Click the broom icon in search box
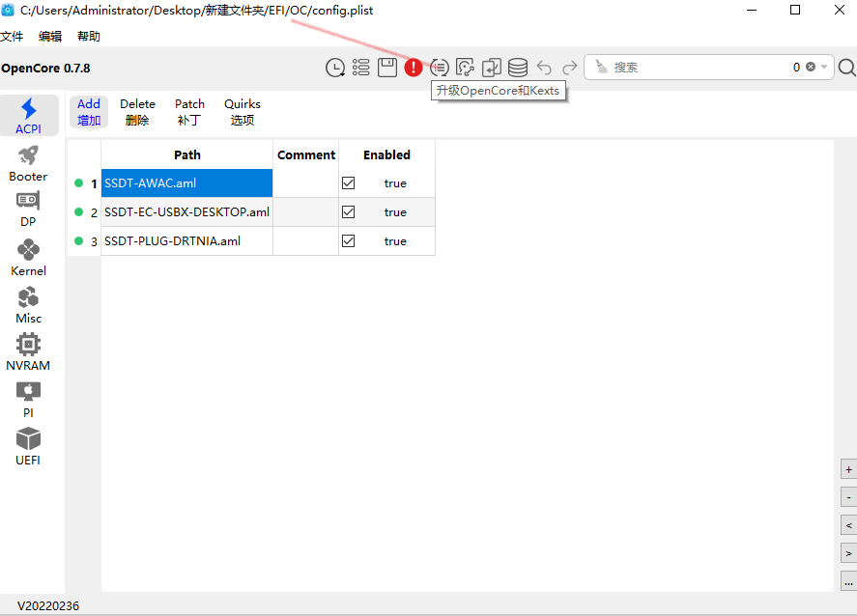857x616 pixels. pos(601,67)
